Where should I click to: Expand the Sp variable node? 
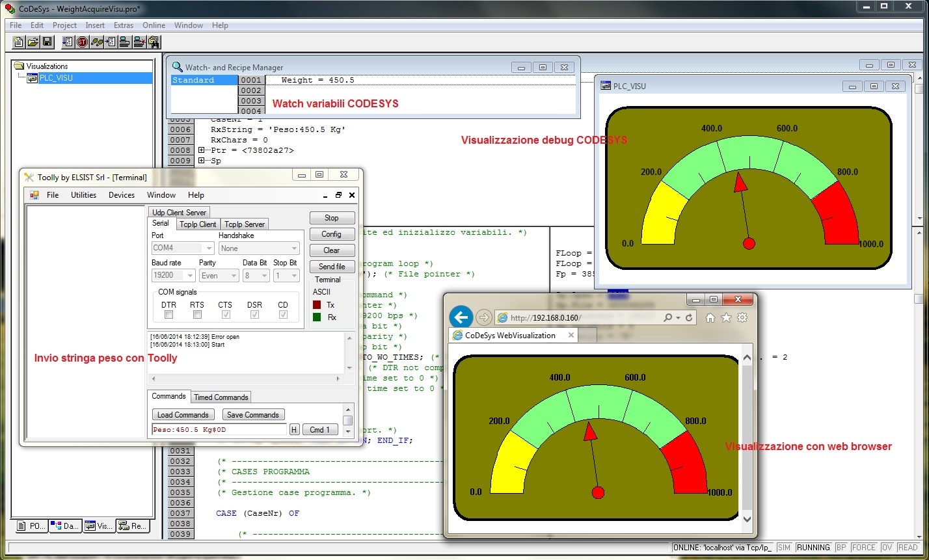pos(202,161)
